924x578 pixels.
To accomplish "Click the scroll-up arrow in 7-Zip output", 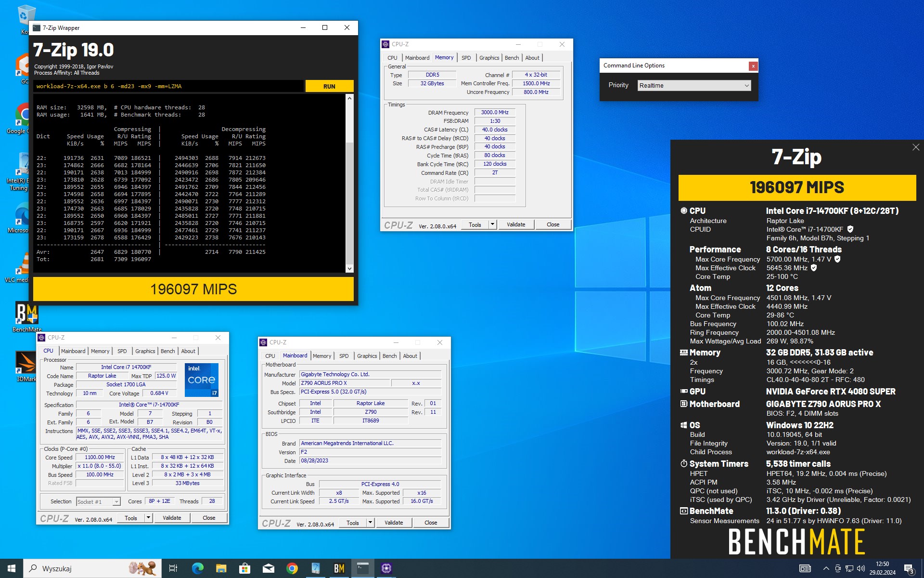I will pos(349,98).
